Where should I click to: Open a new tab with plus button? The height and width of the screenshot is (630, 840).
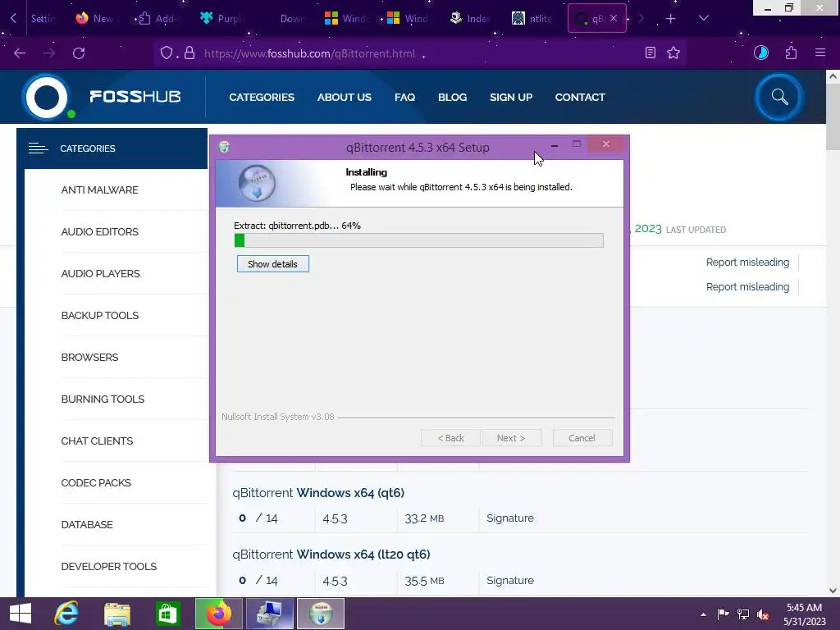pos(671,19)
